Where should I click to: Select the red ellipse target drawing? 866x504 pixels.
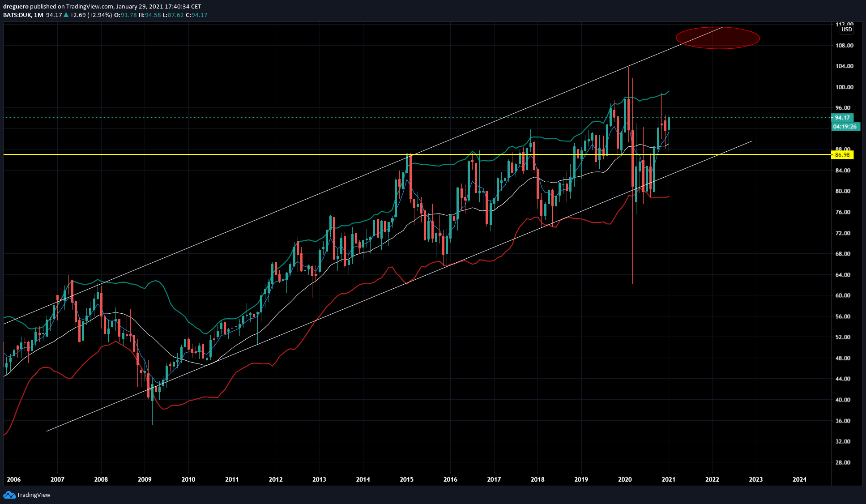717,38
